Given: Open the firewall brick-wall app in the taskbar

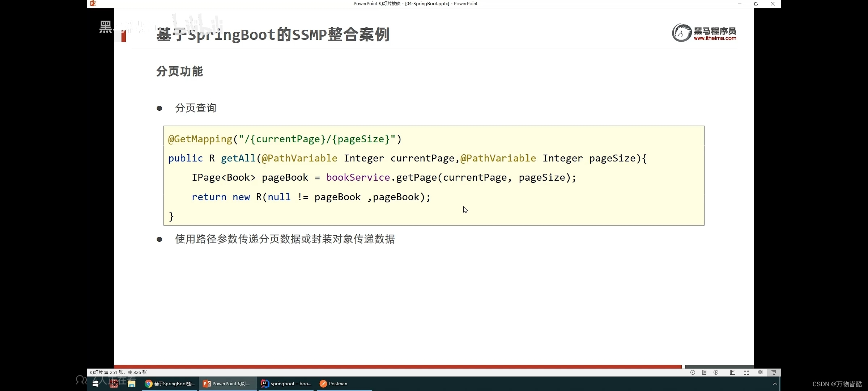Looking at the screenshot, I should coord(114,384).
